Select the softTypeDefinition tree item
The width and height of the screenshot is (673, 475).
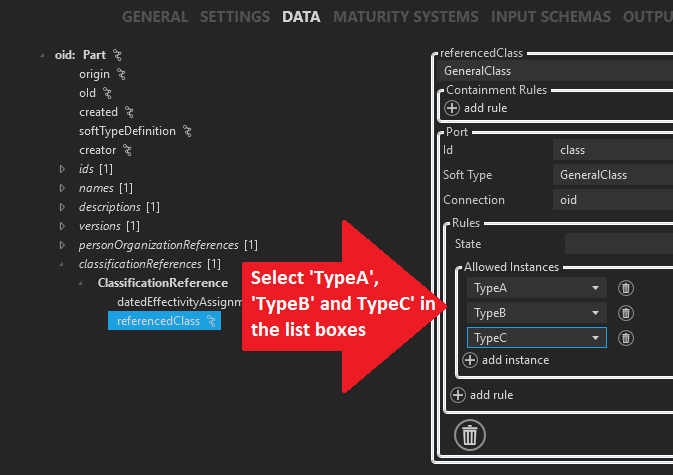pyautogui.click(x=127, y=131)
